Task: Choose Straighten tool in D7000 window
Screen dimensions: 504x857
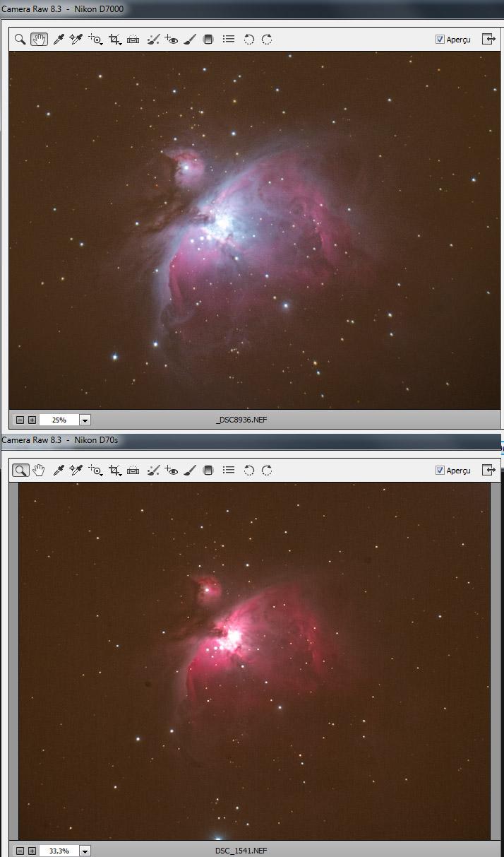Action: pos(133,40)
